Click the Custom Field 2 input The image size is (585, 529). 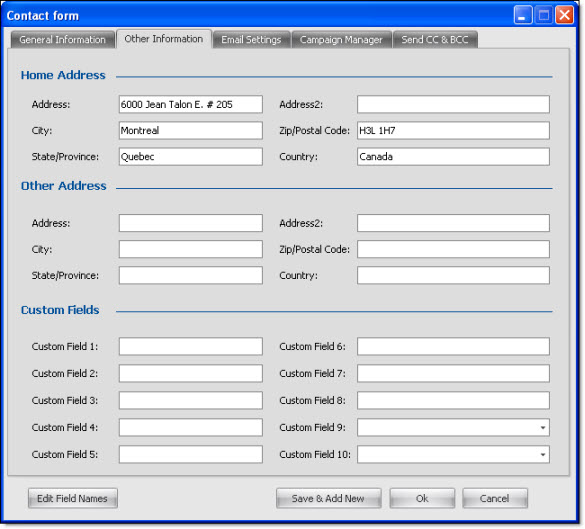pos(191,373)
